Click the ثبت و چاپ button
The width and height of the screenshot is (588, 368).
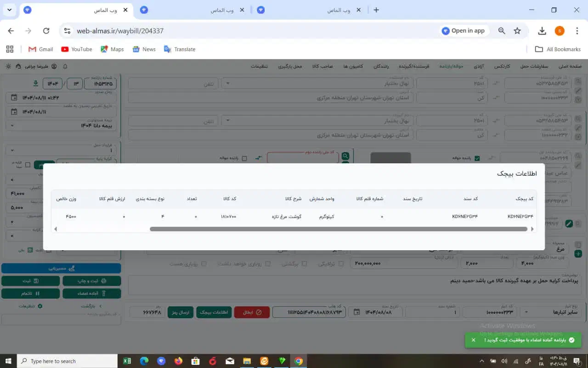tap(92, 281)
